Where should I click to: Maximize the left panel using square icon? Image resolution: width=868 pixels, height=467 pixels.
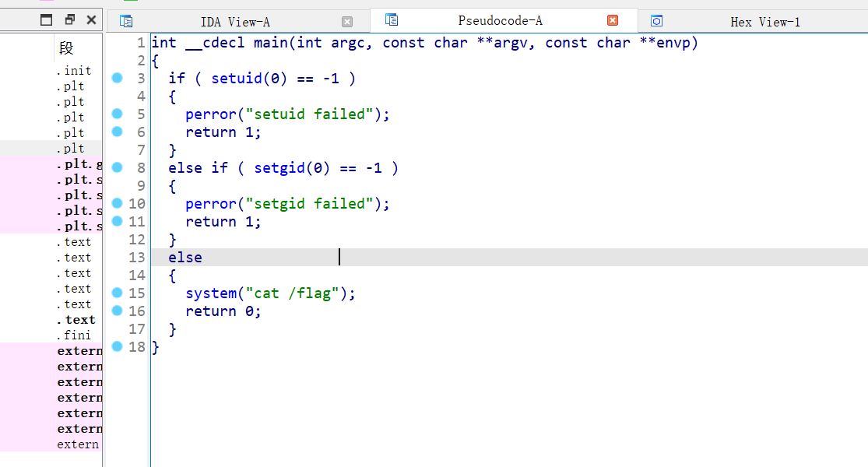47,20
